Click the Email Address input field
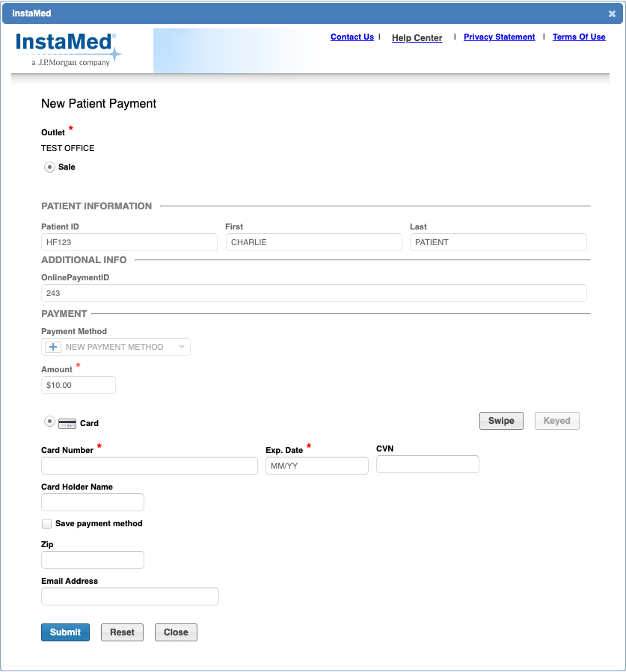626x672 pixels. pyautogui.click(x=129, y=596)
